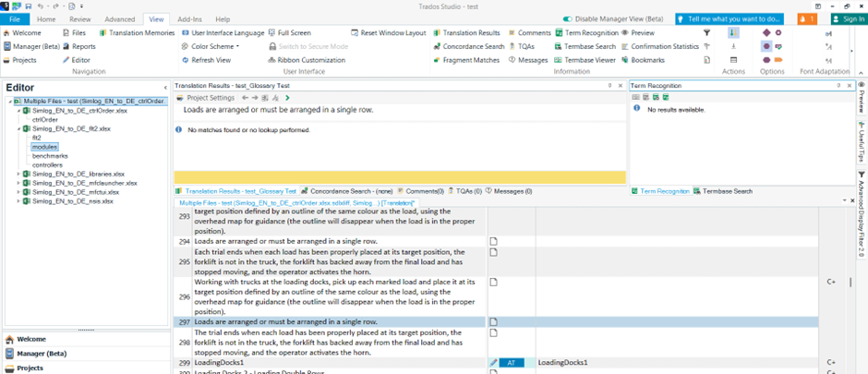Toggle Disable Manager View (Beta) switch
The width and height of the screenshot is (868, 374).
(568, 18)
